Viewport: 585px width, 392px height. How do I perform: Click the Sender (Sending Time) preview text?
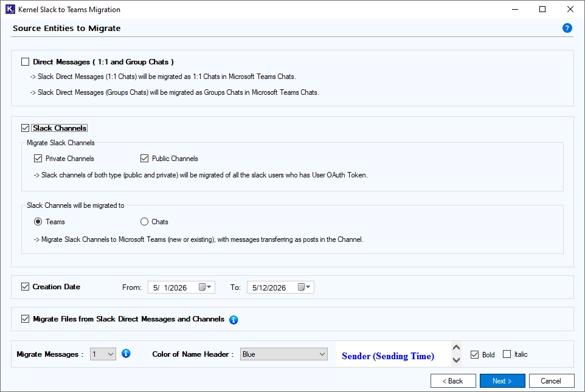pyautogui.click(x=388, y=356)
